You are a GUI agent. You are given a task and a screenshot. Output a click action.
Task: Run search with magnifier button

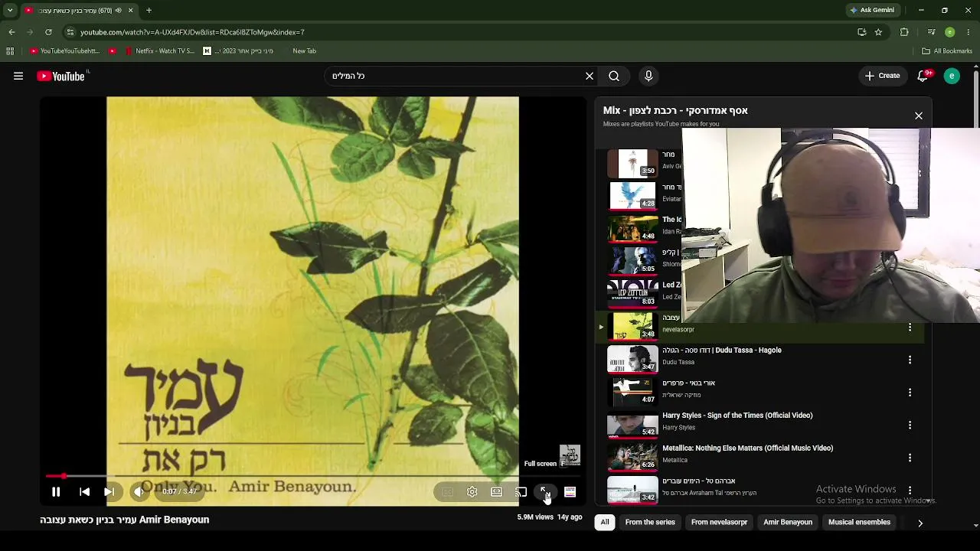pyautogui.click(x=614, y=76)
